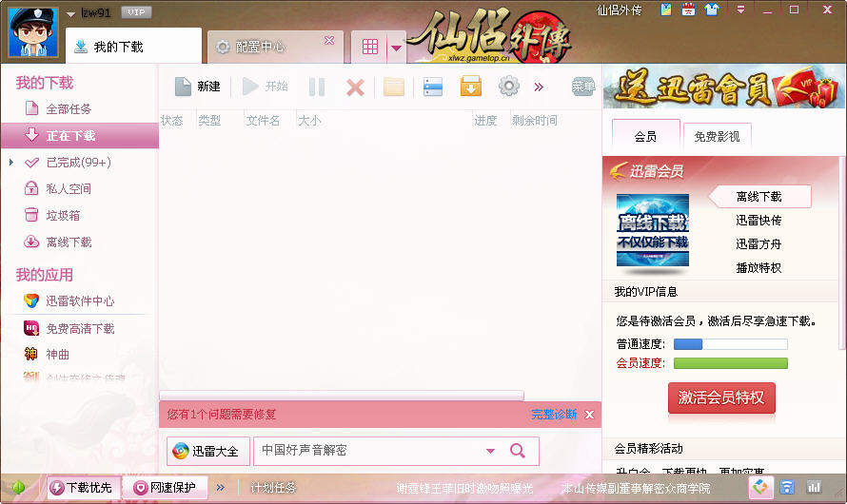Click the notes icon in title bar
Screen dimensions: 847x504
point(666,10)
